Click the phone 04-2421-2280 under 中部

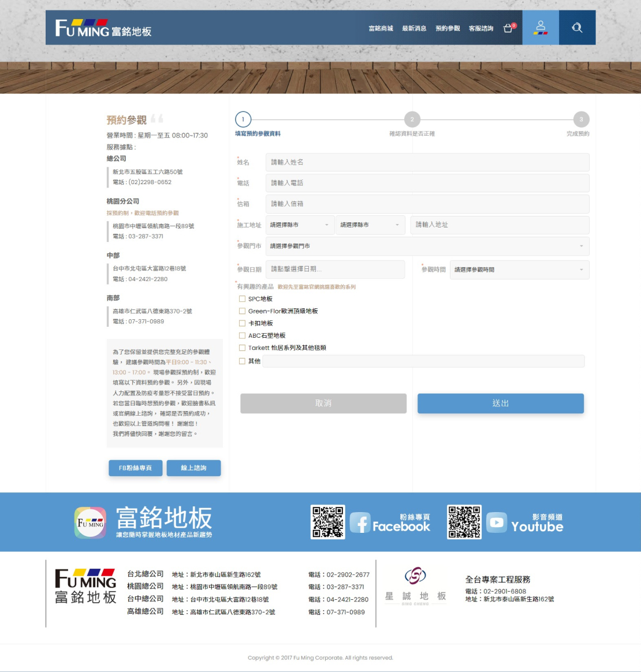tap(148, 279)
